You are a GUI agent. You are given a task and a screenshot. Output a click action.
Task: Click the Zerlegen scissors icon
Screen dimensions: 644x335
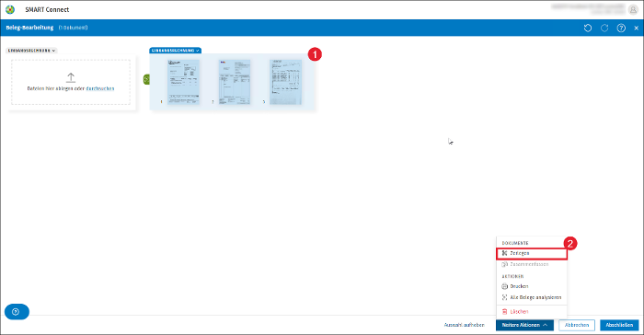(x=504, y=253)
